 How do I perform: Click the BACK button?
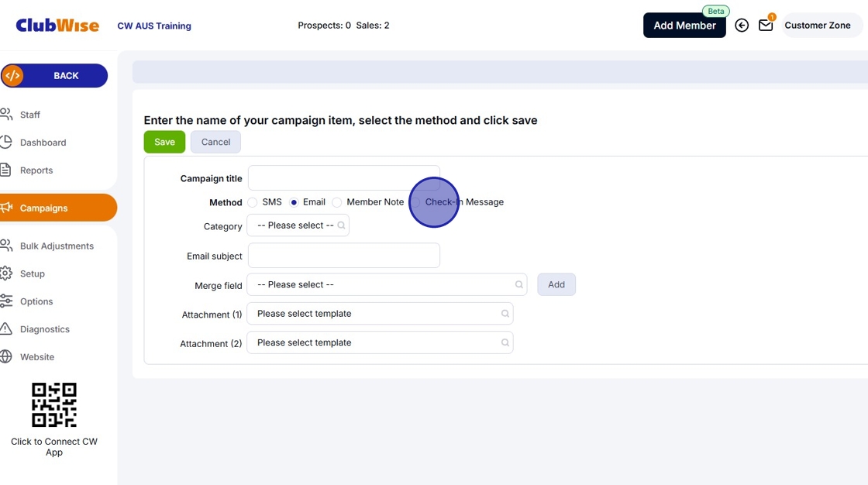tap(54, 76)
